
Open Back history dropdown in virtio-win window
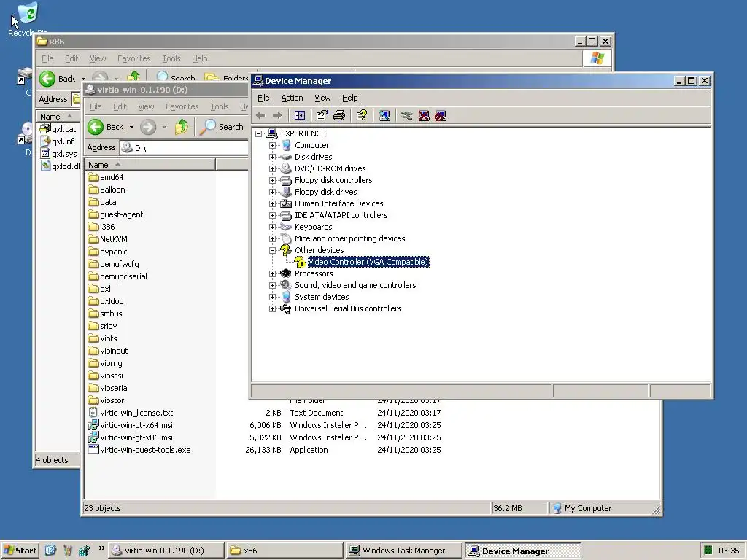click(x=131, y=127)
